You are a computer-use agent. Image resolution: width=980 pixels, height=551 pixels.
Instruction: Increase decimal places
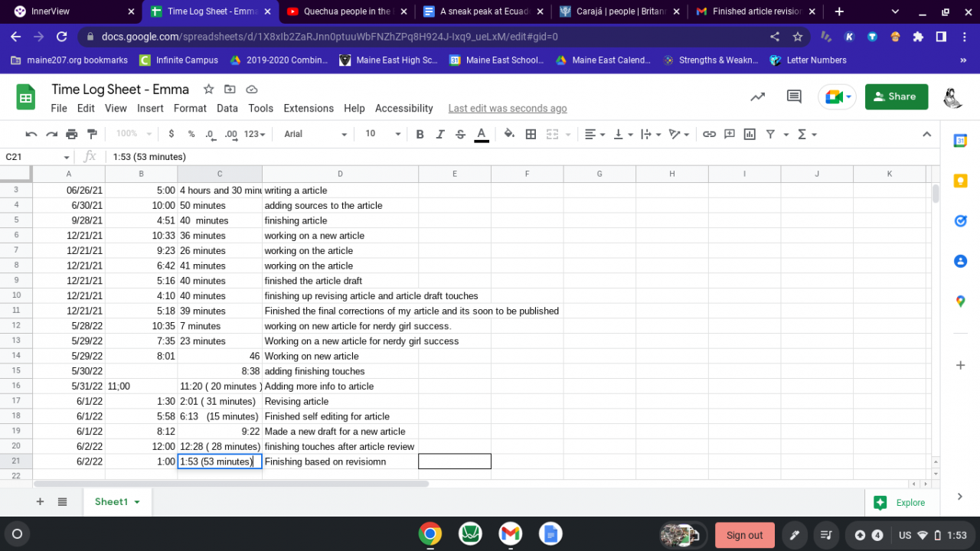pyautogui.click(x=230, y=134)
